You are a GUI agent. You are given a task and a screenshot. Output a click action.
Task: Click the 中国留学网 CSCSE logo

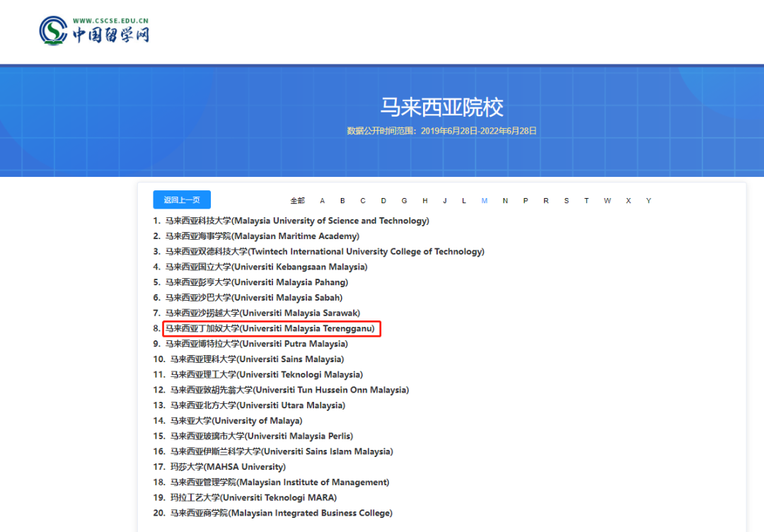click(94, 30)
